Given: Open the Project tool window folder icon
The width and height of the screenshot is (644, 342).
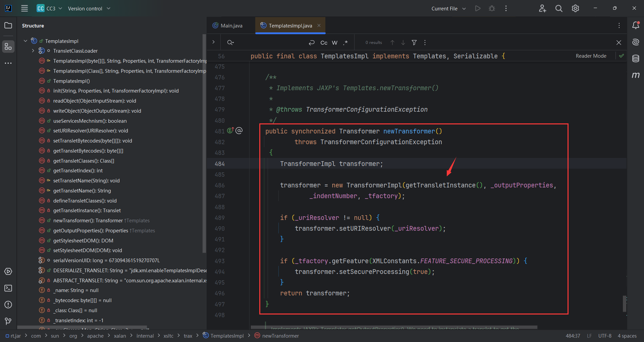Looking at the screenshot, I should coord(8,25).
